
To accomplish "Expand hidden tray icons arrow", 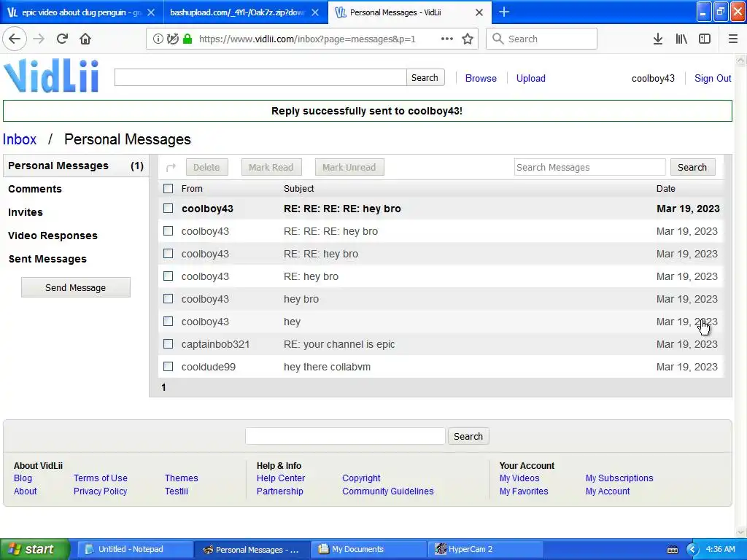I will point(692,549).
